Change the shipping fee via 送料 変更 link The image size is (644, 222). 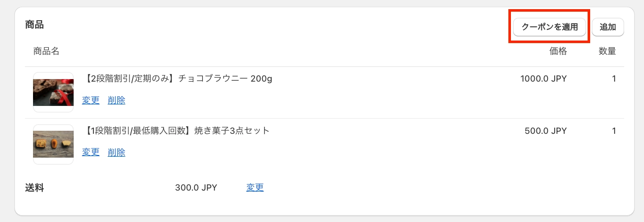[x=255, y=188]
